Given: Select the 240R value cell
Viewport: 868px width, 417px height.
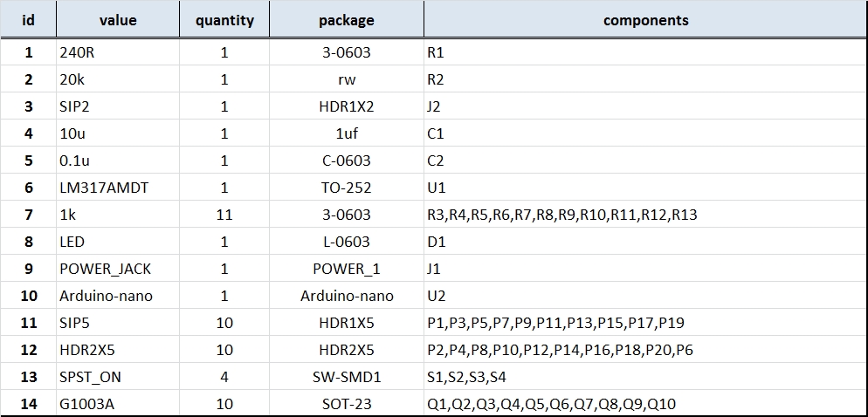Looking at the screenshot, I should tap(118, 52).
